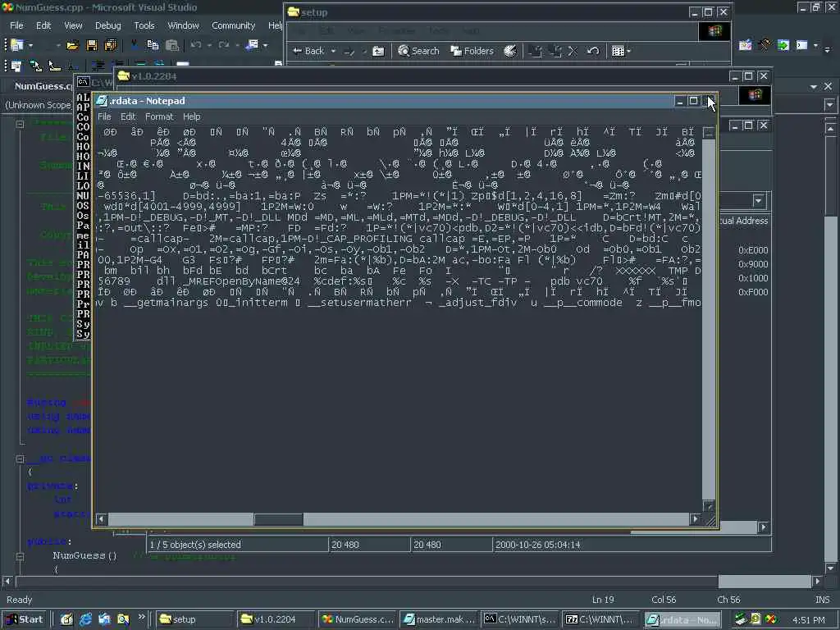Screen dimensions: 840x630
Task: Click Outlook Express quick launch icon
Action: (104, 619)
